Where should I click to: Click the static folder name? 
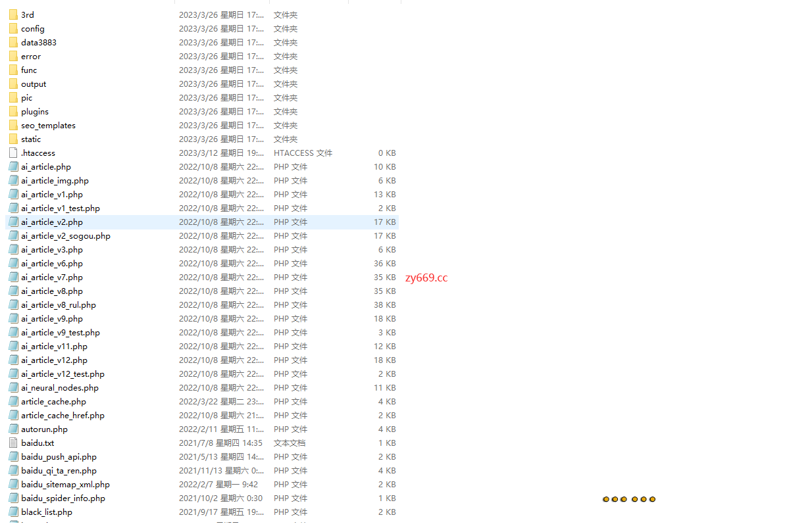point(31,139)
